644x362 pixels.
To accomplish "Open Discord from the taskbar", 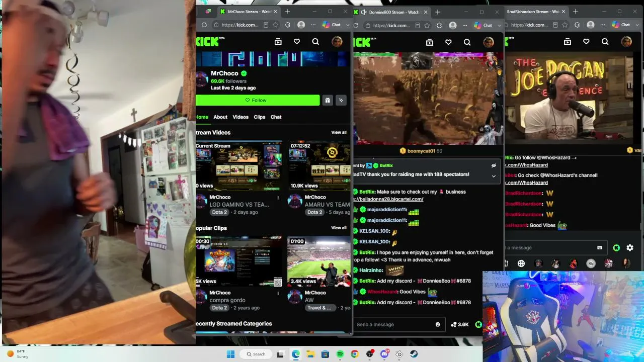I will pos(384,354).
